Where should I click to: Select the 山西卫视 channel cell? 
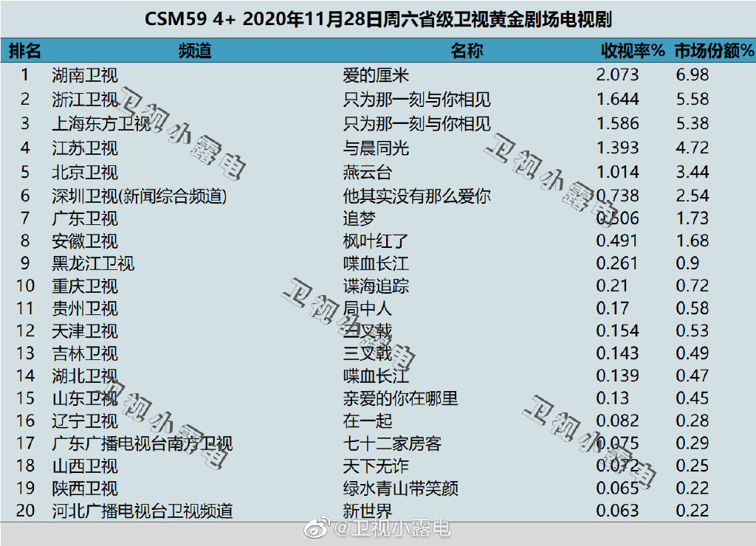pyautogui.click(x=85, y=466)
